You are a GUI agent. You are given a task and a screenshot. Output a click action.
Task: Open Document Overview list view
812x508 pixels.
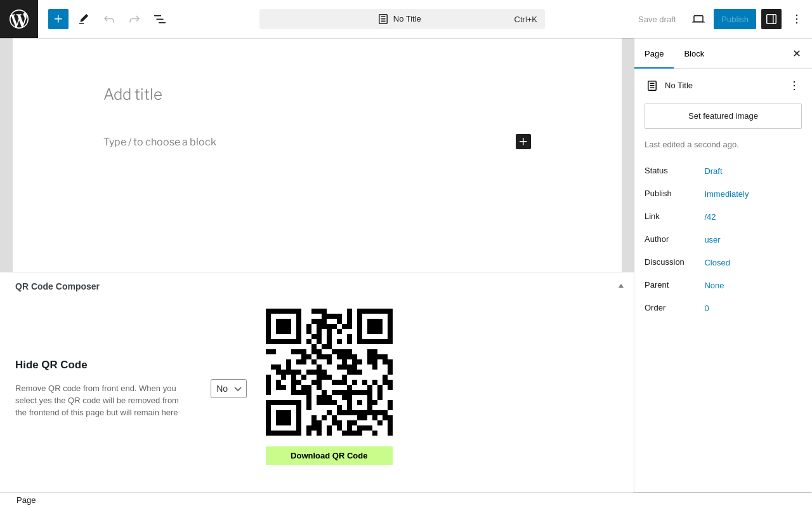coord(160,19)
